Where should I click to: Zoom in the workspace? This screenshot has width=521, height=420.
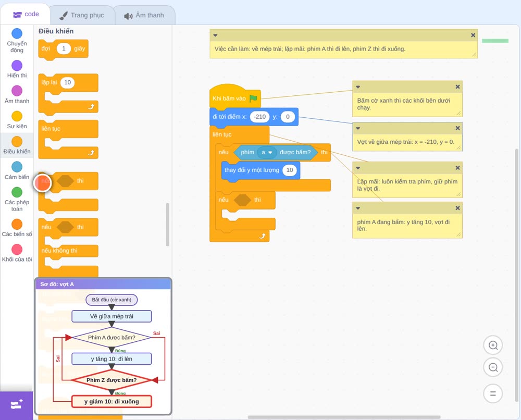[x=493, y=345]
